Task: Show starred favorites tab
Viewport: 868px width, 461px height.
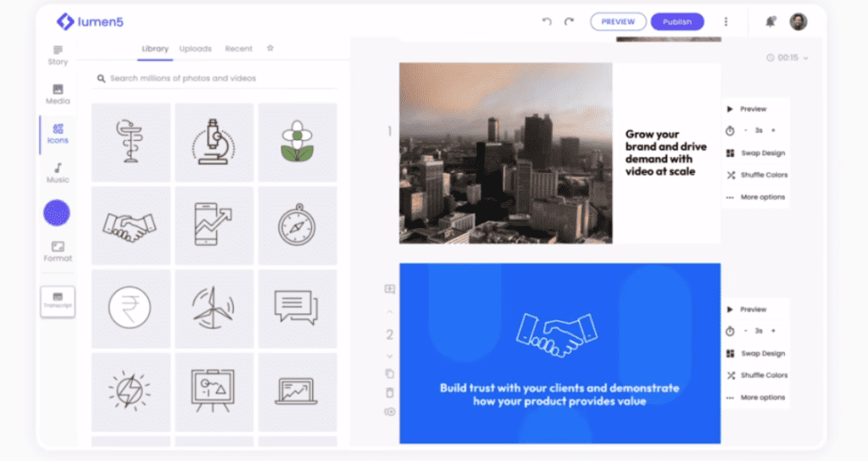Action: click(270, 48)
